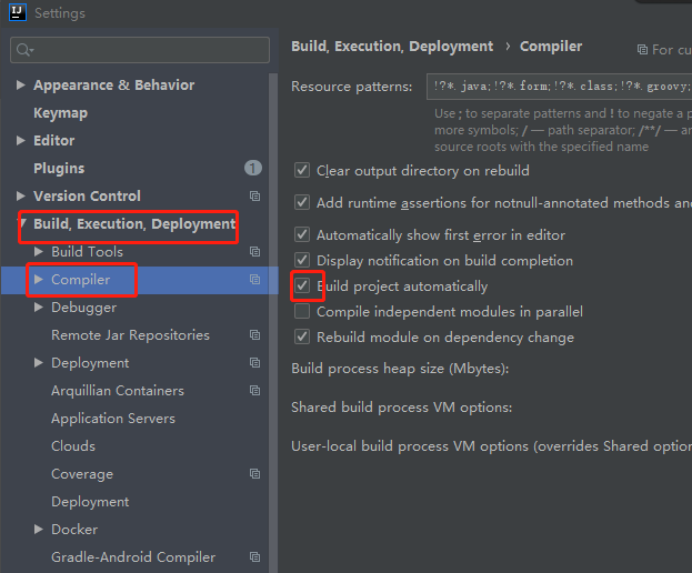The image size is (692, 573).
Task: Open Remote Jar Repositories settings
Action: 130,335
